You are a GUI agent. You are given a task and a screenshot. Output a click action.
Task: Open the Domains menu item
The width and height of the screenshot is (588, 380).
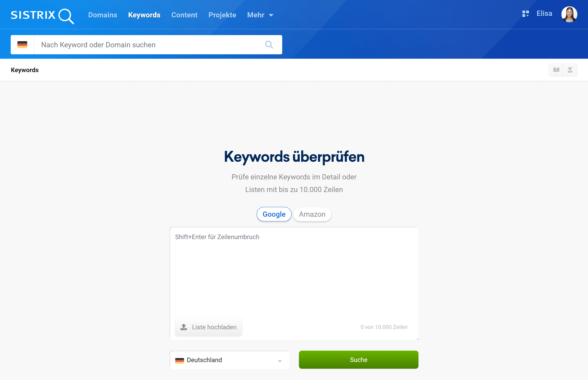pos(103,15)
